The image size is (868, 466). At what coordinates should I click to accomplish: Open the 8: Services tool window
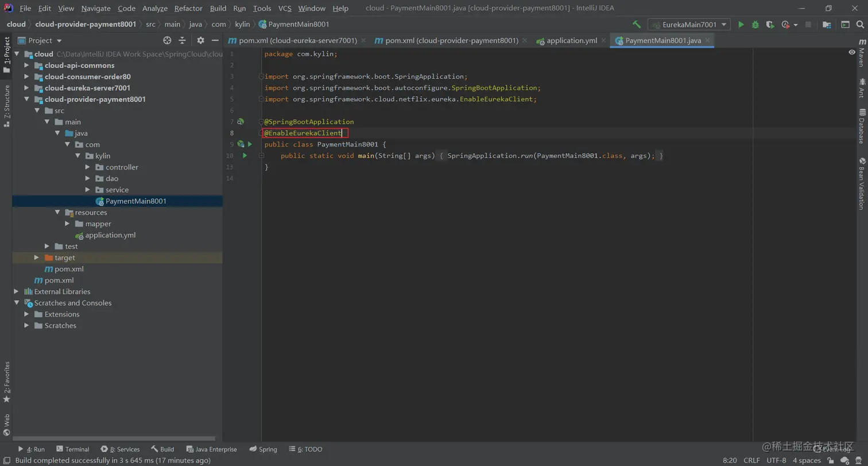[x=121, y=449]
